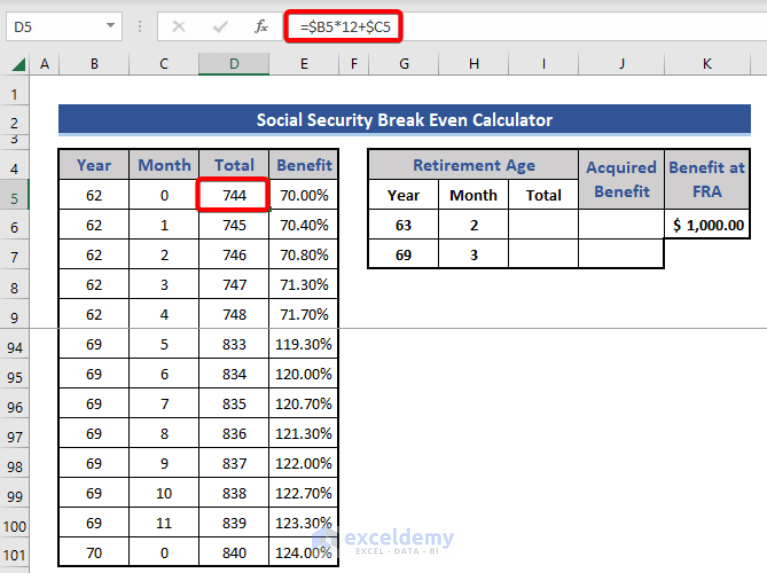Select column B header

pyautogui.click(x=94, y=64)
